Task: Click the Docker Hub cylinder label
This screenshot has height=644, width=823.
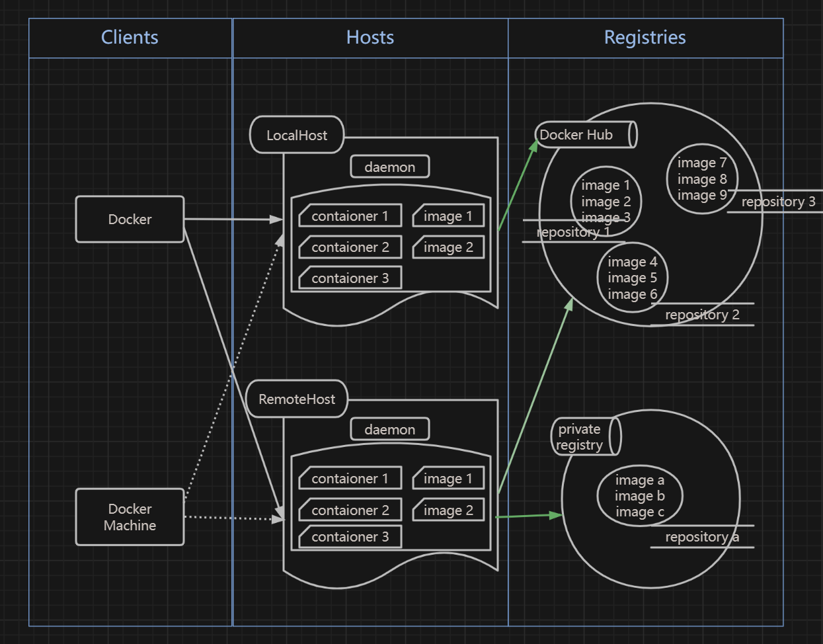Action: [x=586, y=135]
